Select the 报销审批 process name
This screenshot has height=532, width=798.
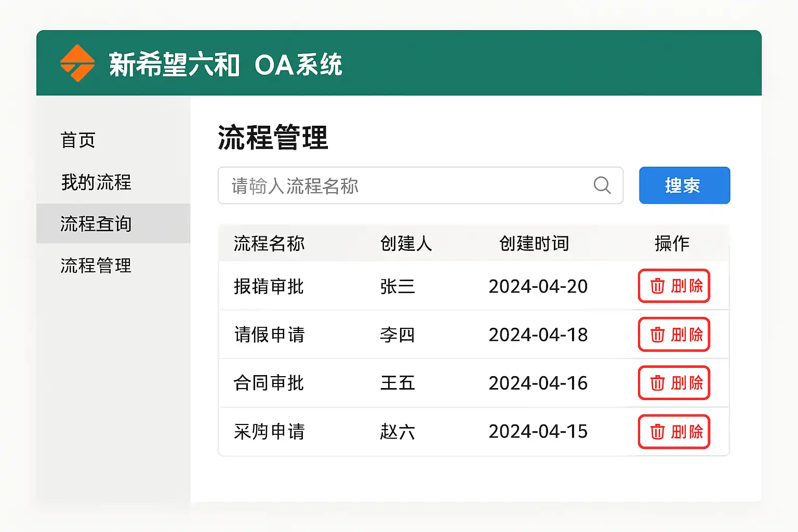click(x=269, y=286)
